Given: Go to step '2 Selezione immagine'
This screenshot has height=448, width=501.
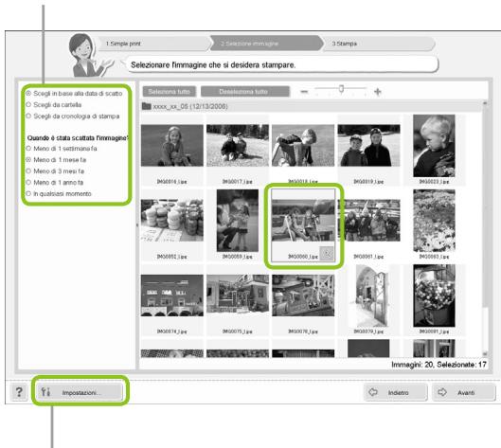Looking at the screenshot, I should (x=266, y=44).
